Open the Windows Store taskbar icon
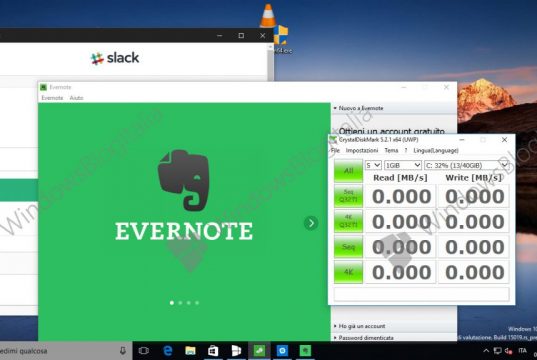 click(x=213, y=351)
